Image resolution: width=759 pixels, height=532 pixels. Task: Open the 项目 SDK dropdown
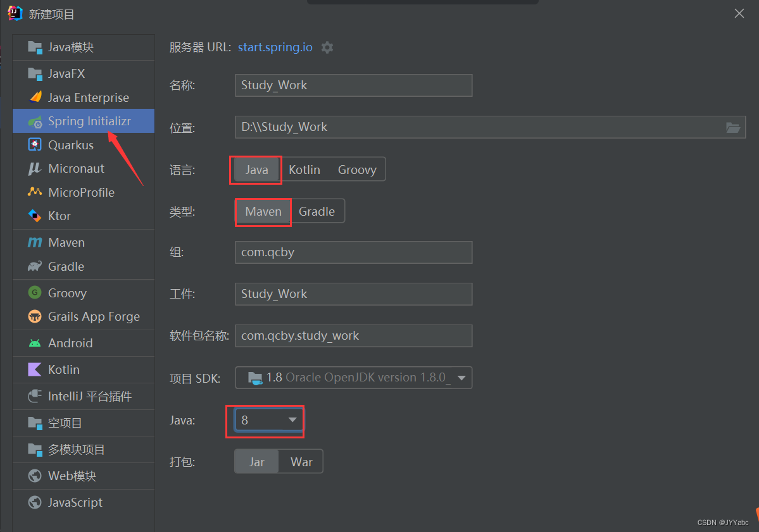click(x=353, y=378)
